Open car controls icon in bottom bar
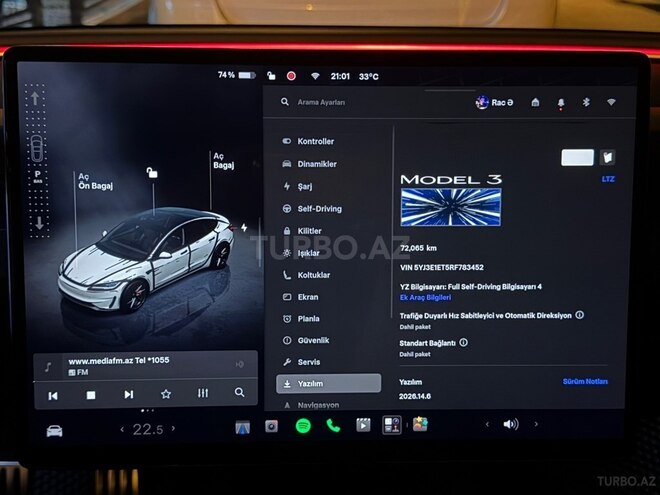The height and width of the screenshot is (495, 660). tap(54, 431)
